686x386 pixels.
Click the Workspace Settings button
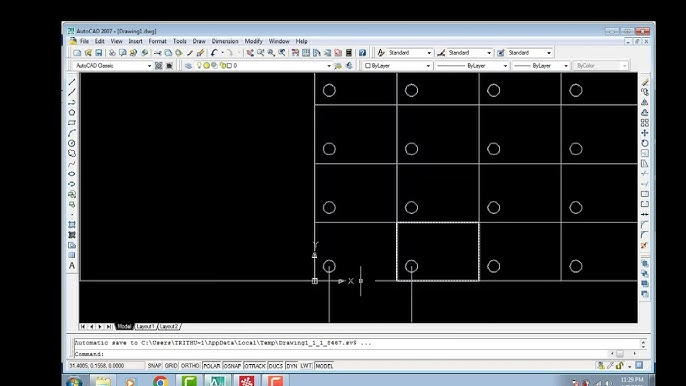(x=158, y=66)
